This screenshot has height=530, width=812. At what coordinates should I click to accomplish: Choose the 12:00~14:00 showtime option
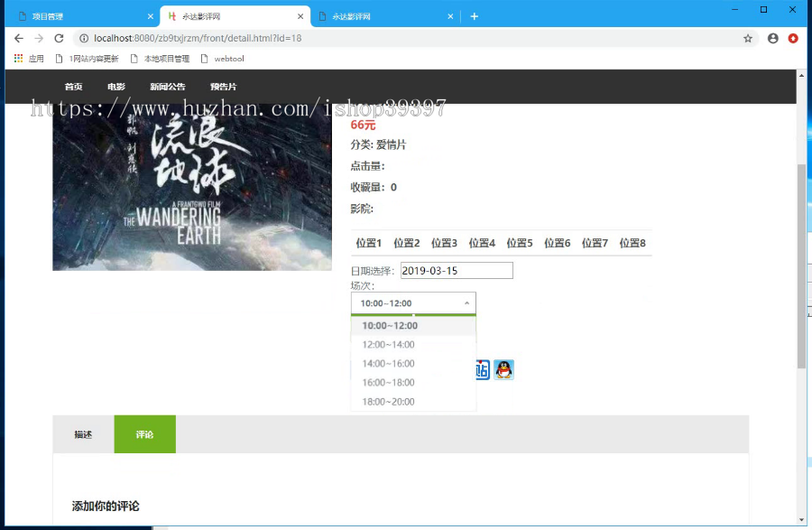click(x=413, y=345)
